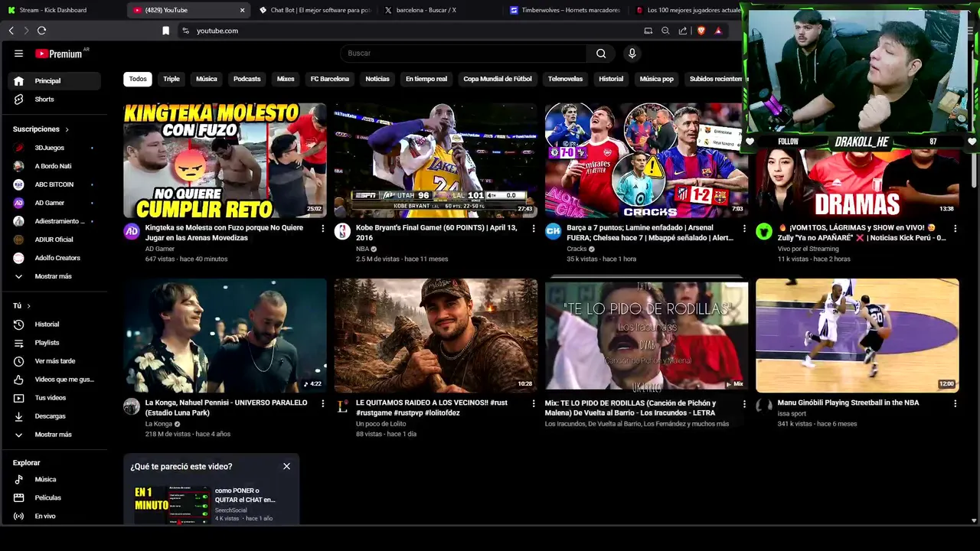
Task: Select the En tiempo real chip
Action: (x=426, y=79)
